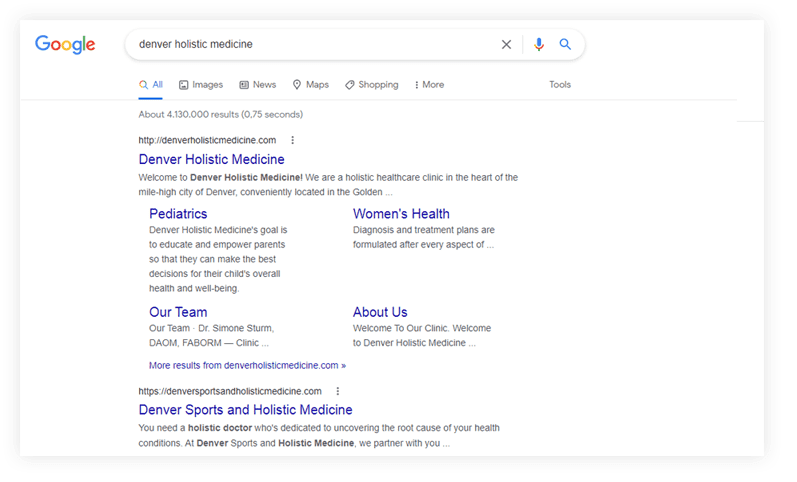797x482 pixels.
Task: Expand More results from denverholisticmedicine.com
Action: click(247, 365)
